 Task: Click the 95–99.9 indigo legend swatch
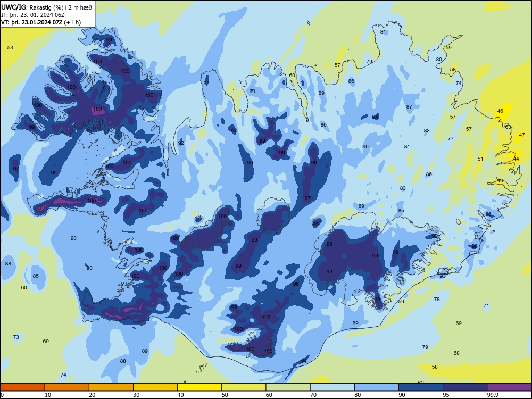coord(465,387)
